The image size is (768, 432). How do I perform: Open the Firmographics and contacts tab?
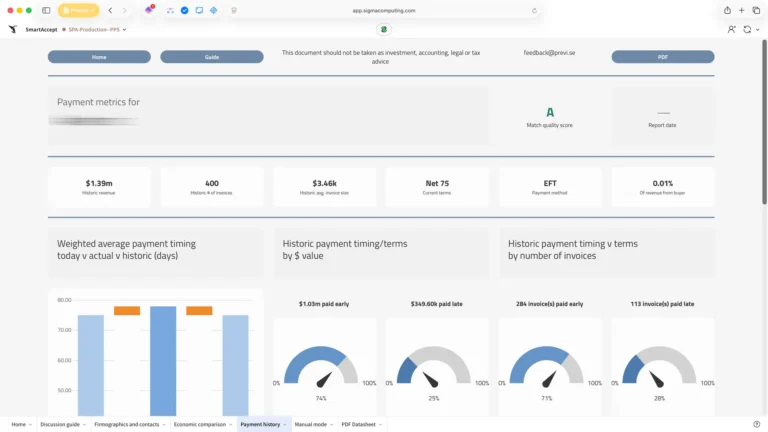click(x=126, y=425)
